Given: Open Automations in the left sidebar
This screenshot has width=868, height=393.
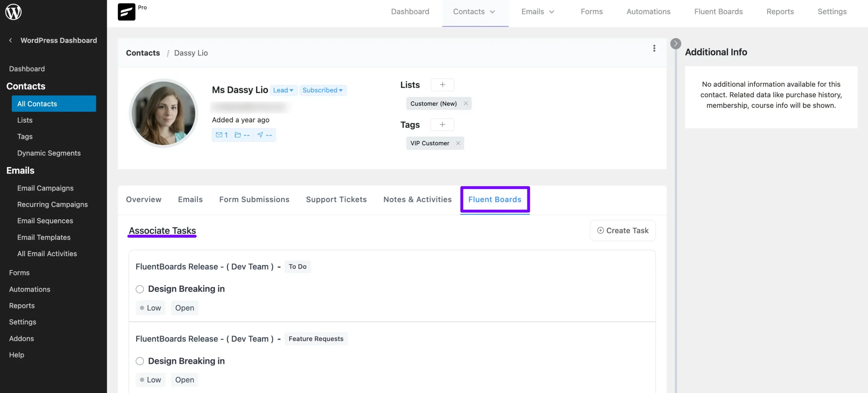Looking at the screenshot, I should [29, 289].
